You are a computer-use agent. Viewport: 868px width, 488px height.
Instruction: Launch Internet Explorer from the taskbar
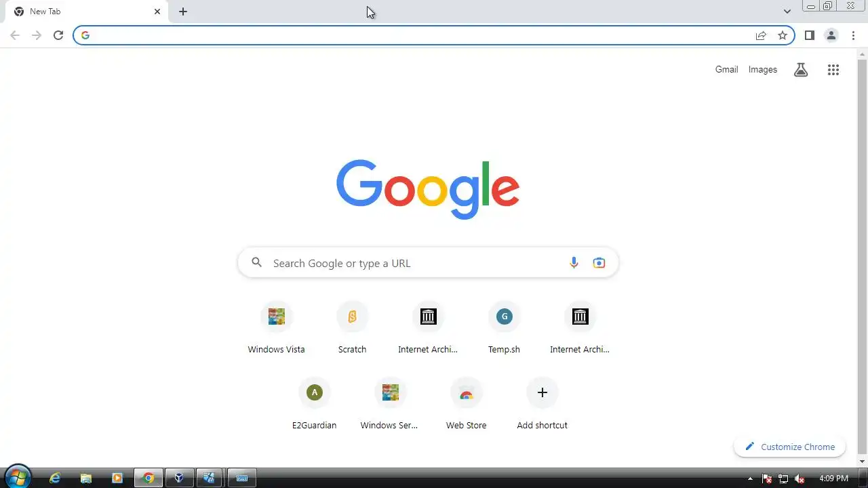tap(55, 478)
